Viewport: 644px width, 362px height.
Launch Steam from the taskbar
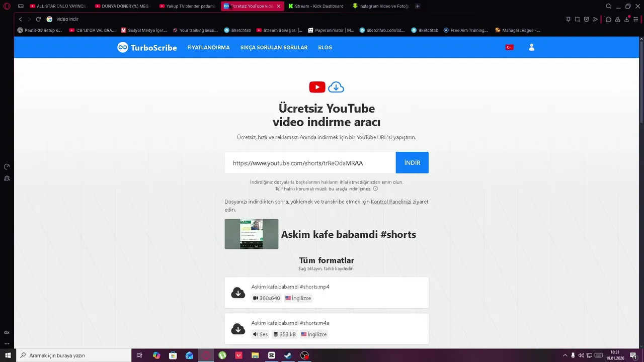pos(288,355)
